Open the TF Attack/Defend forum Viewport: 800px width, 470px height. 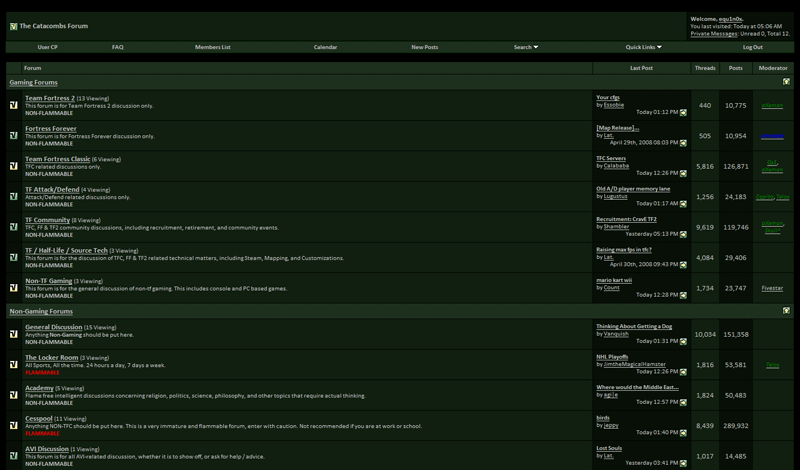tap(52, 189)
